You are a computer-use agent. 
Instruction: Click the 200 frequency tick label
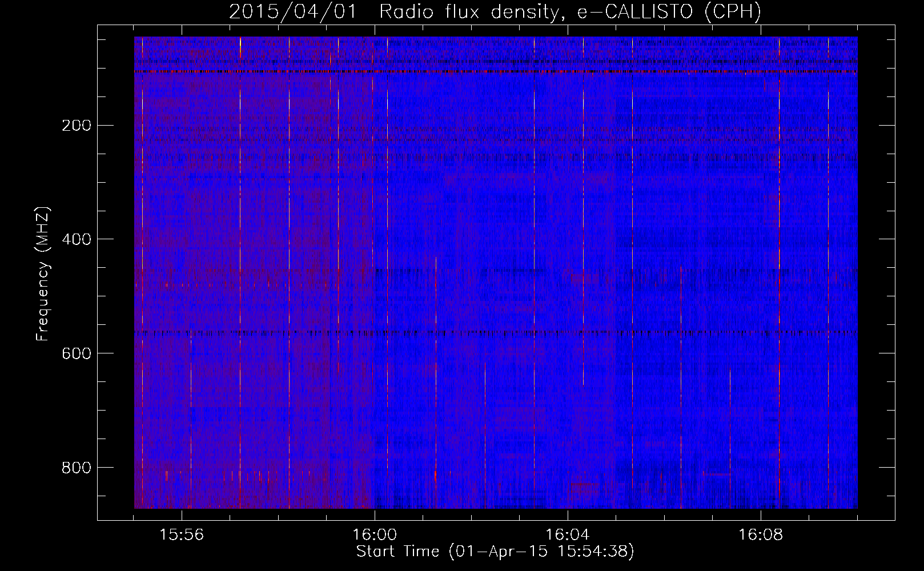[76, 125]
